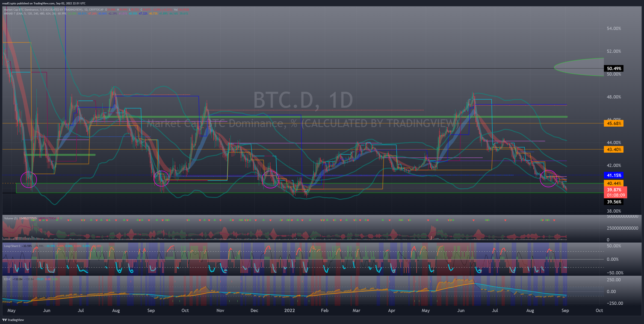This screenshot has height=324, width=644.
Task: Click the Mar label on time axis
Action: pyautogui.click(x=356, y=310)
